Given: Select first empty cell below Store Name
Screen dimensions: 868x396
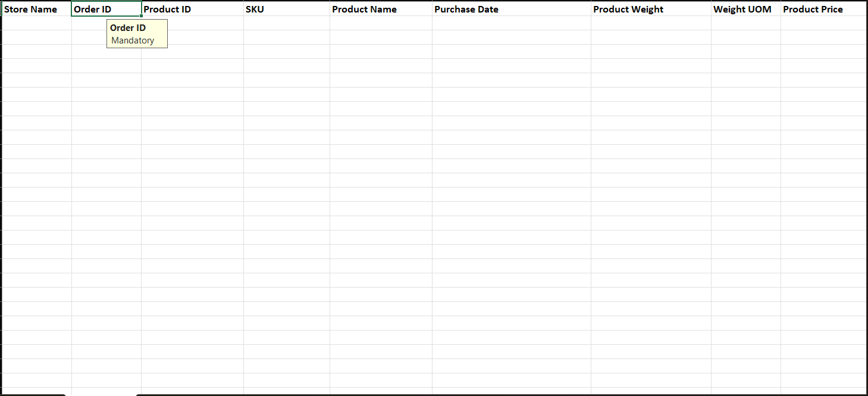Looking at the screenshot, I should coord(36,23).
